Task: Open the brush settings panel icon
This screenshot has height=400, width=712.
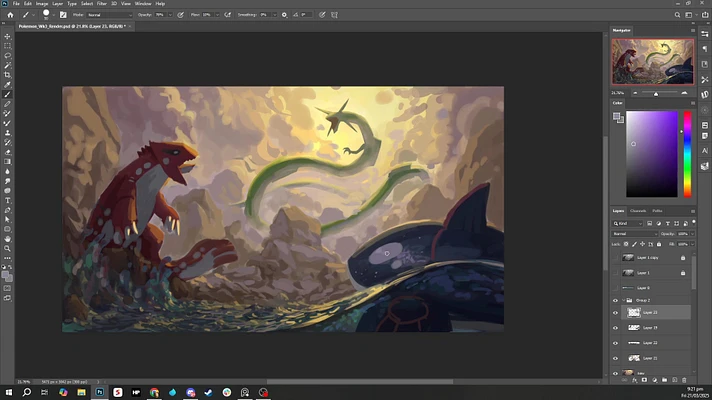Action: (x=63, y=15)
